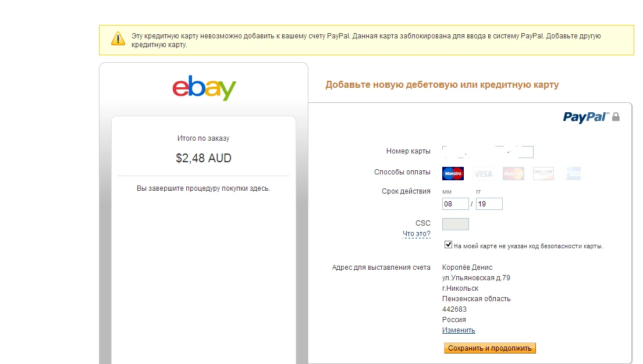The height and width of the screenshot is (364, 643).
Task: Click the PayPal logo
Action: click(585, 117)
